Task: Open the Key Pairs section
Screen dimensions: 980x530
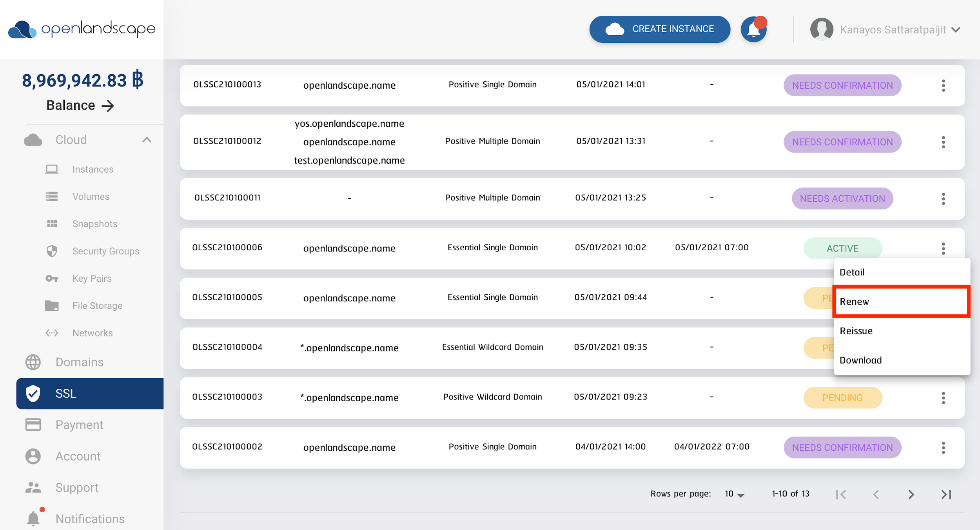Action: [92, 278]
